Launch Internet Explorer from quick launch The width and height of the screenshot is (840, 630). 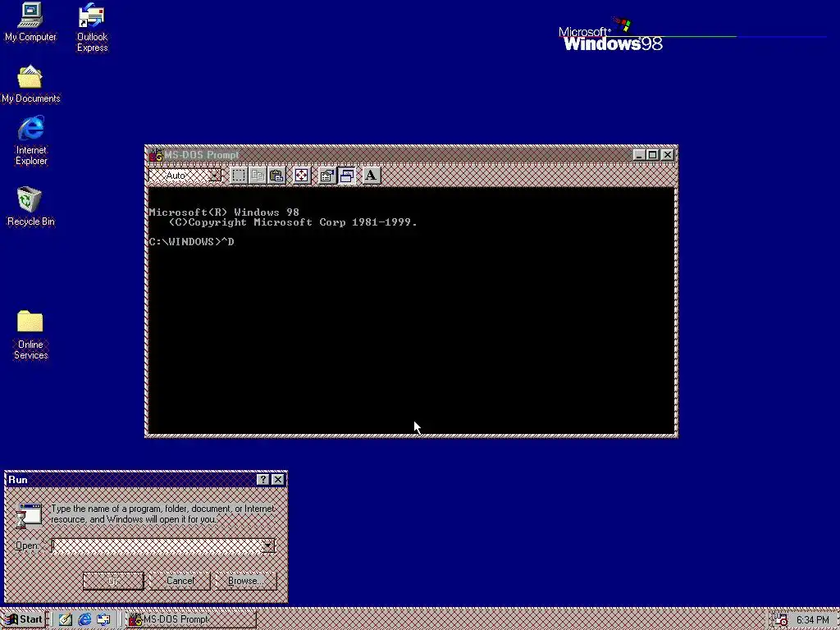click(x=84, y=619)
